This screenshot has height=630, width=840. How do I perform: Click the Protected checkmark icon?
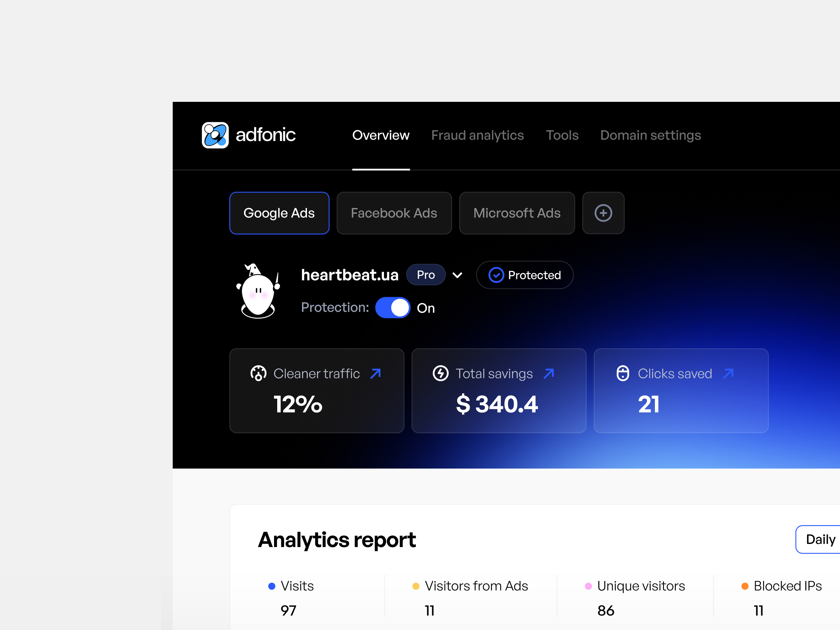496,275
